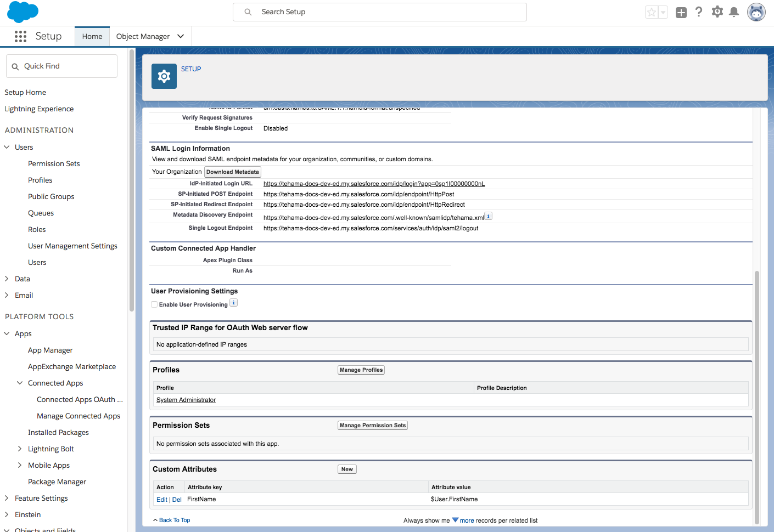774x532 pixels.
Task: Click the Manage Profiles button
Action: pyautogui.click(x=361, y=370)
